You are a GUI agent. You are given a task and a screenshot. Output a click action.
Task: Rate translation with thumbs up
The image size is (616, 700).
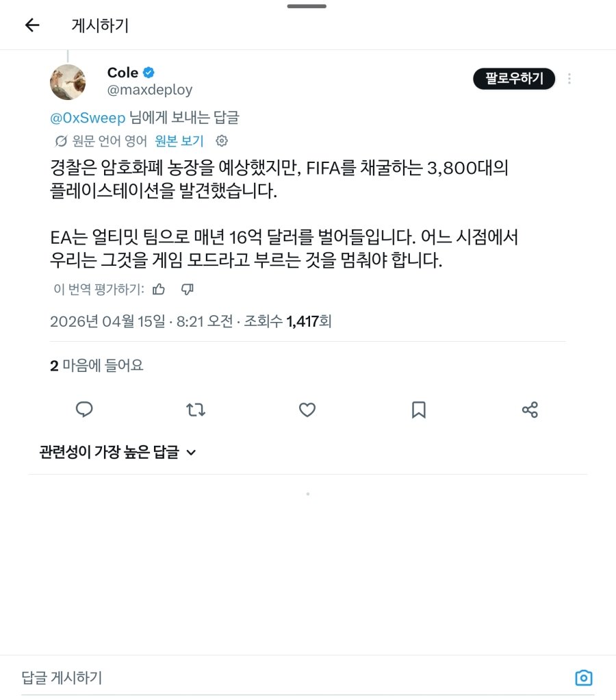point(159,289)
